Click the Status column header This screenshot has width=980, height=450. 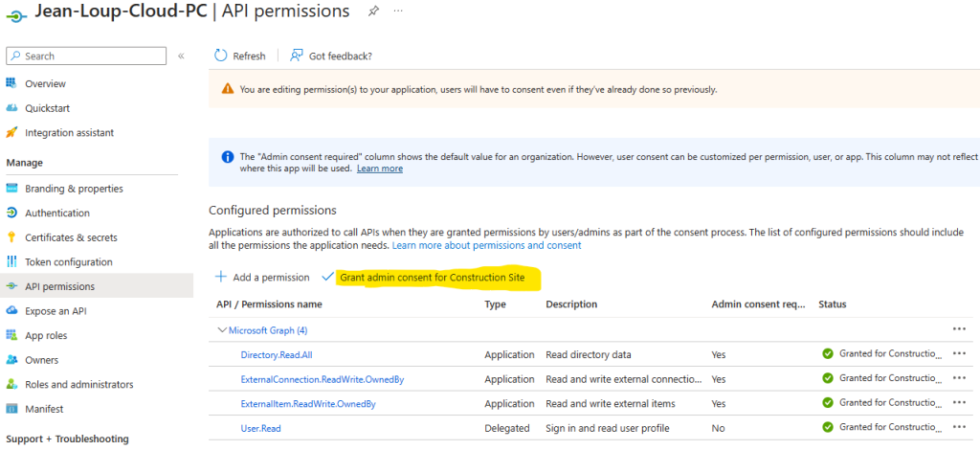click(833, 304)
